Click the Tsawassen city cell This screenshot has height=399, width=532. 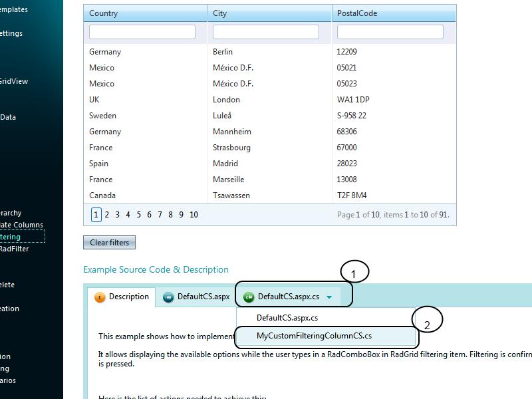pos(231,196)
